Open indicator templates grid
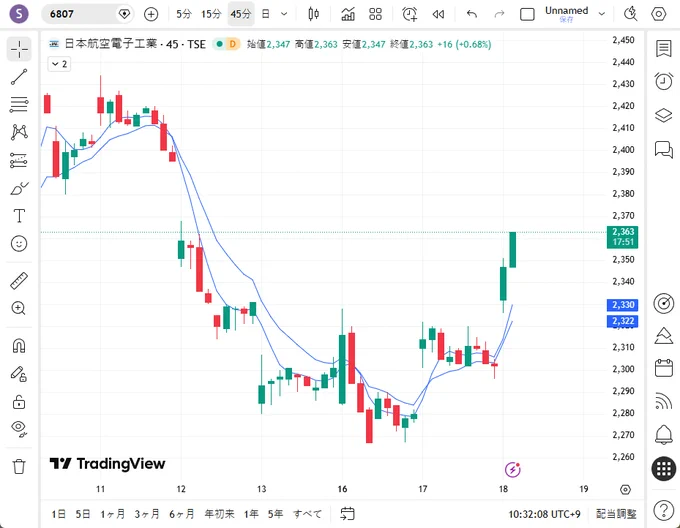680x528 pixels. coord(375,14)
